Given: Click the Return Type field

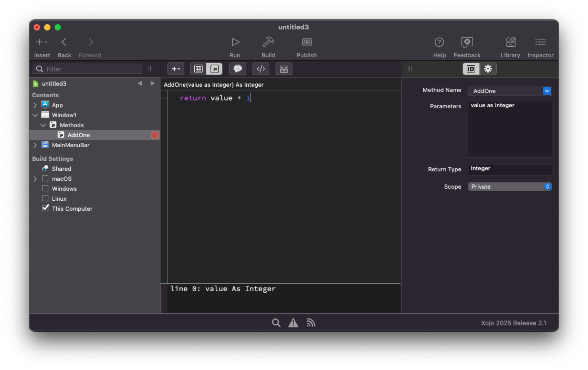Looking at the screenshot, I should [x=509, y=169].
